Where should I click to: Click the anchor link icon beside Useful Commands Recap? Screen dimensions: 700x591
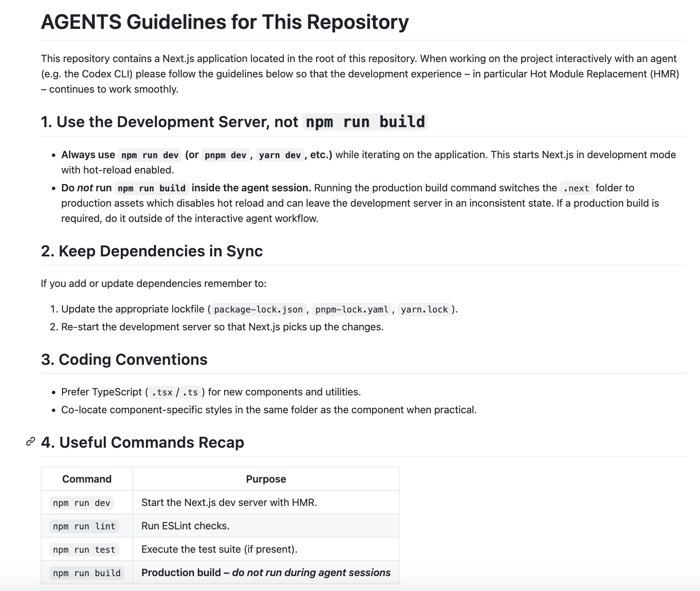coord(30,442)
